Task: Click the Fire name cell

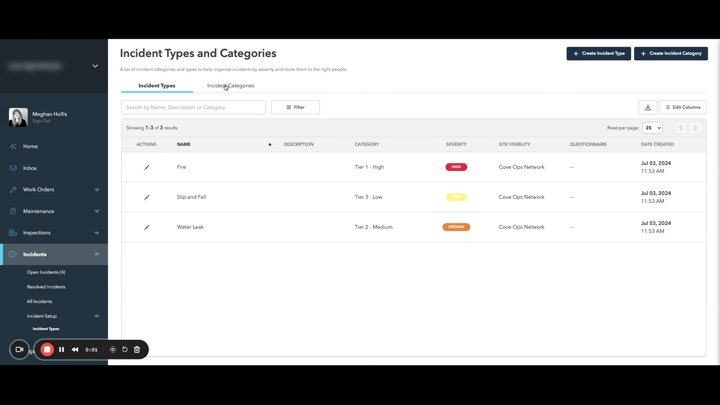Action: [x=181, y=167]
